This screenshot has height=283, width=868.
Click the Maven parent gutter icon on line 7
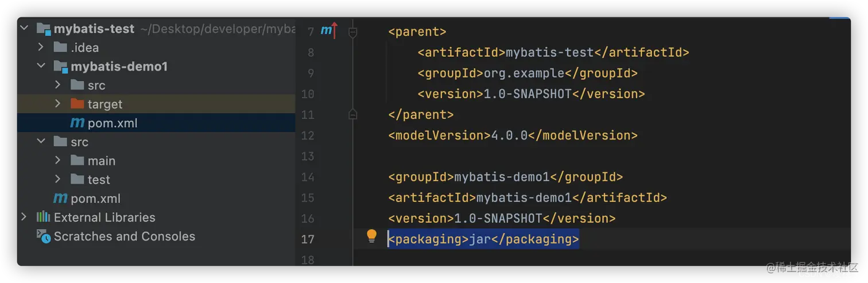329,30
